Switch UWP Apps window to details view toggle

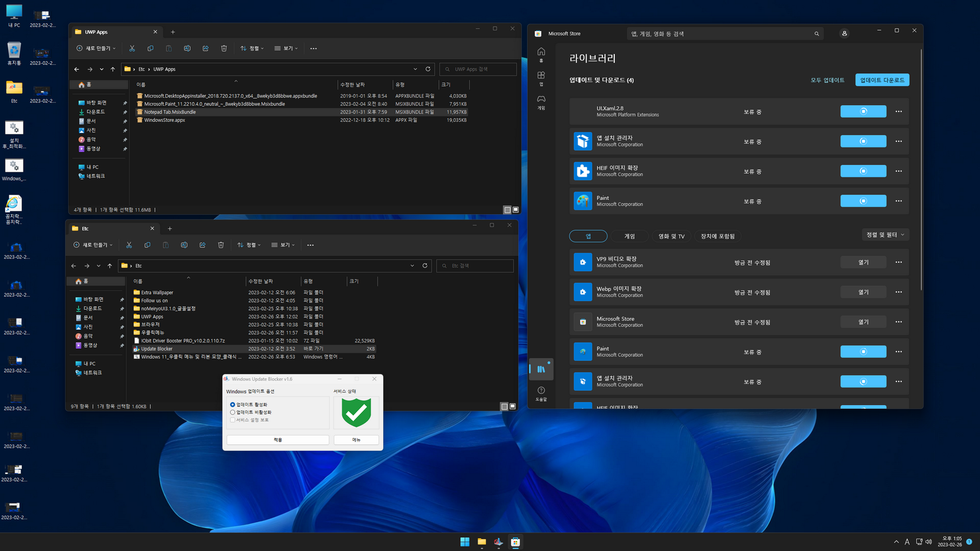coord(507,210)
